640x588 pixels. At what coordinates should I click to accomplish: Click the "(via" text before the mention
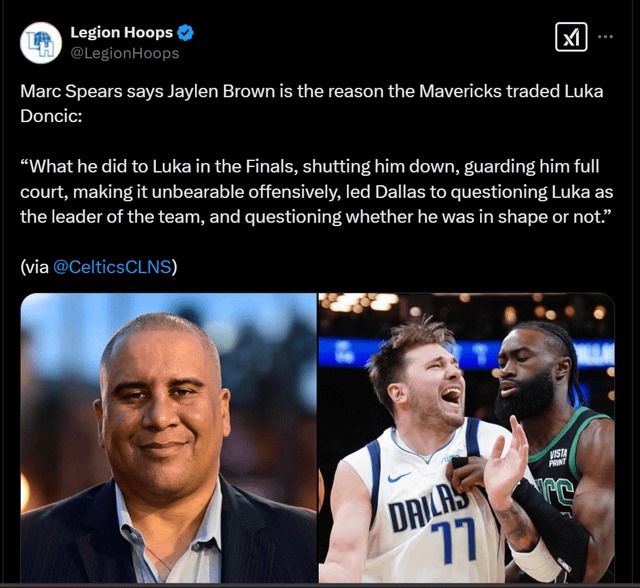coord(34,267)
